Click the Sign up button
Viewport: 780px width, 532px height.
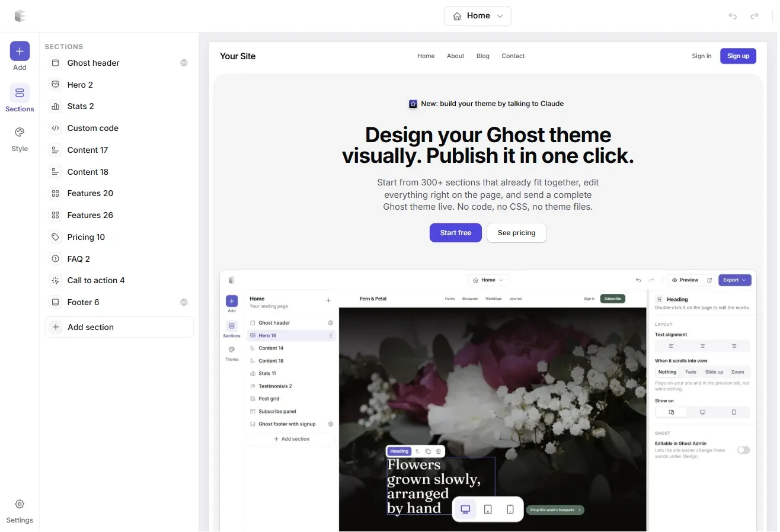tap(738, 56)
